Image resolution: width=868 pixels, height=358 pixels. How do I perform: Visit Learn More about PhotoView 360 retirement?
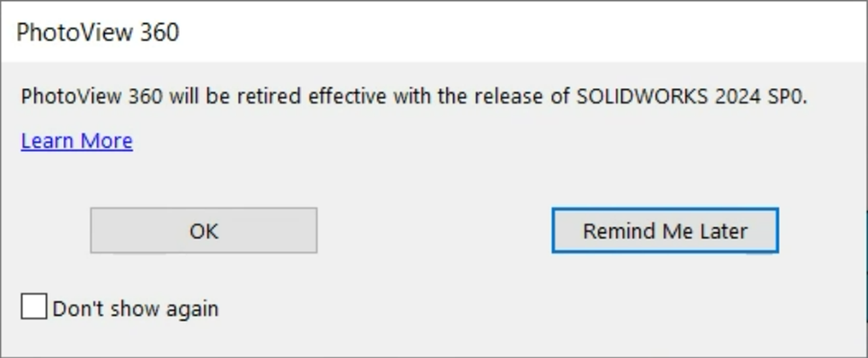click(77, 141)
